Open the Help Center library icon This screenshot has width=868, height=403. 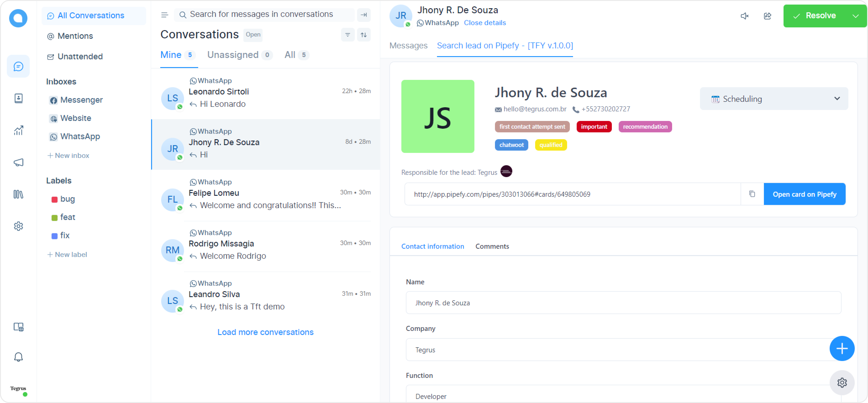click(18, 194)
